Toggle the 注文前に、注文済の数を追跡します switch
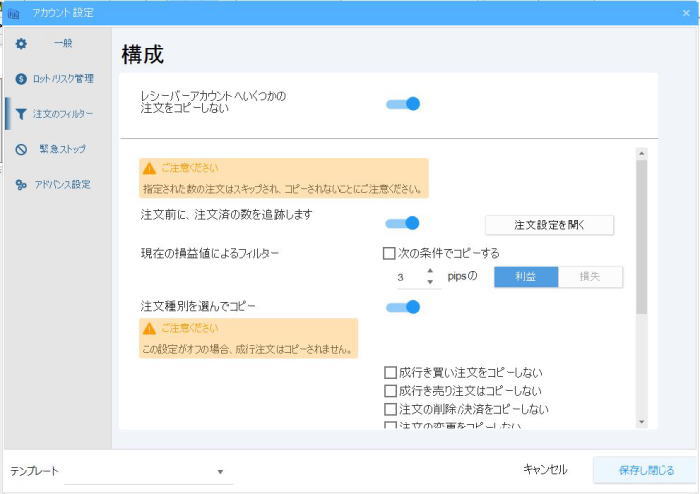The height and width of the screenshot is (494, 700). point(403,223)
